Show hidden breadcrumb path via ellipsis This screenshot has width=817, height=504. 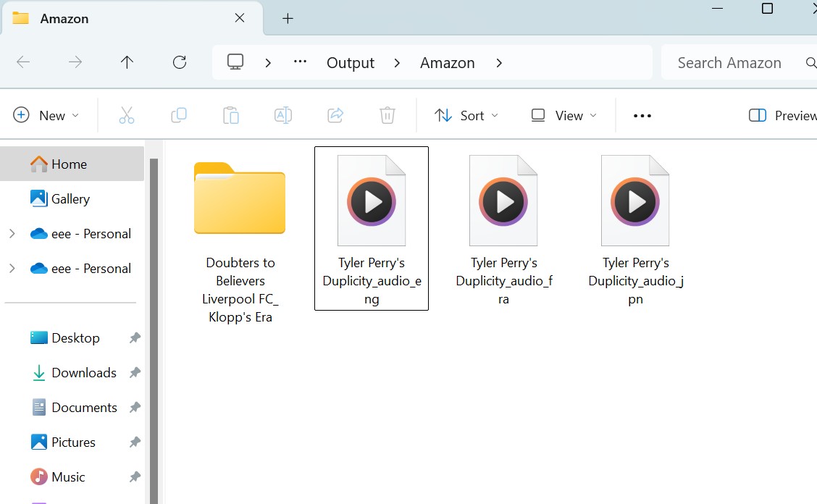click(x=300, y=62)
